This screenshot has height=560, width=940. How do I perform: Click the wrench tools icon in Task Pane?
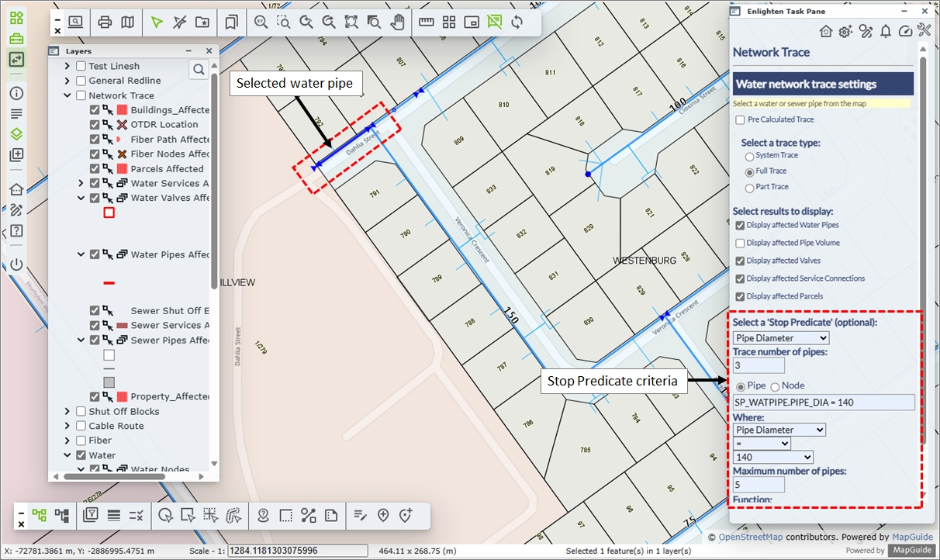(924, 30)
